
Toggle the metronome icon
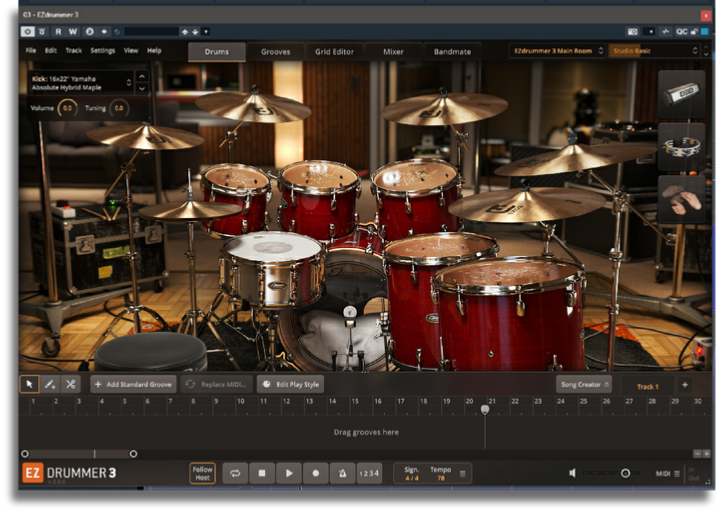(x=343, y=473)
